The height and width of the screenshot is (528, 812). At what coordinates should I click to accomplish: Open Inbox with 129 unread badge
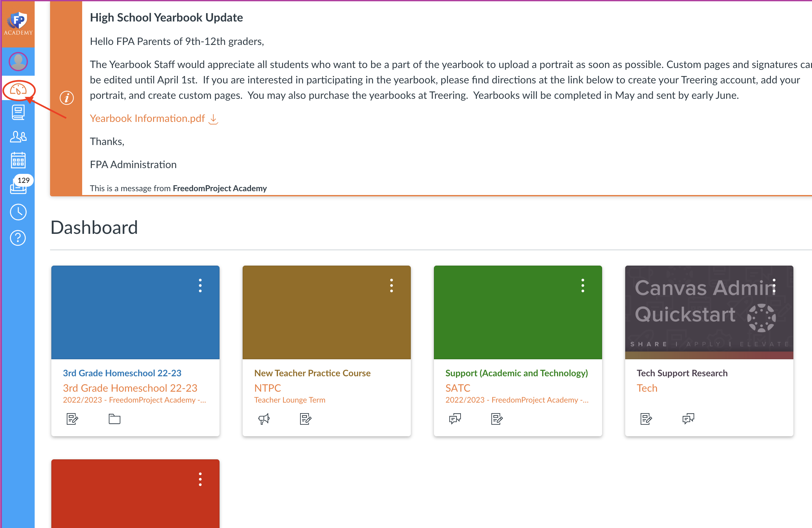click(18, 186)
